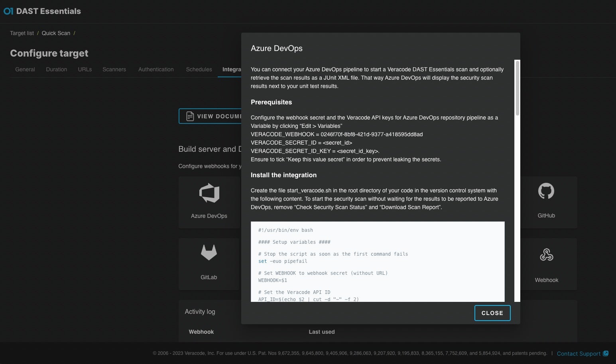Viewport: 616px width, 364px height.
Task: Switch to the General tab
Action: [25, 69]
